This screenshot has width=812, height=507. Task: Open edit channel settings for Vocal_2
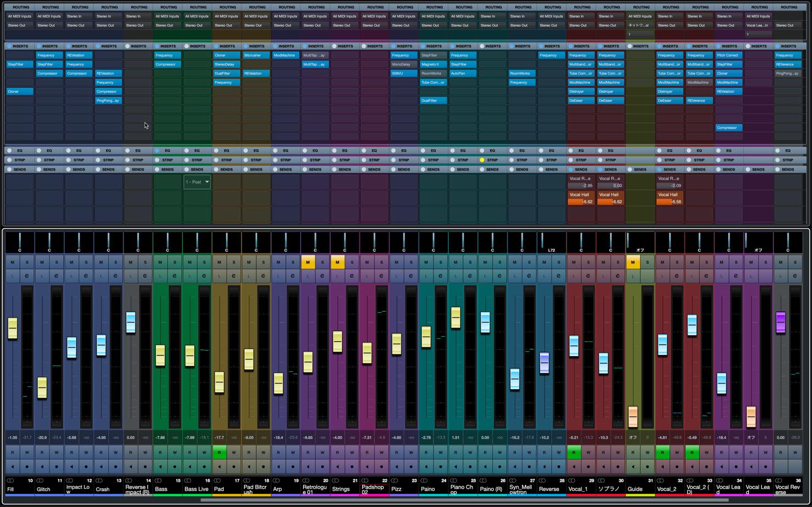676,275
